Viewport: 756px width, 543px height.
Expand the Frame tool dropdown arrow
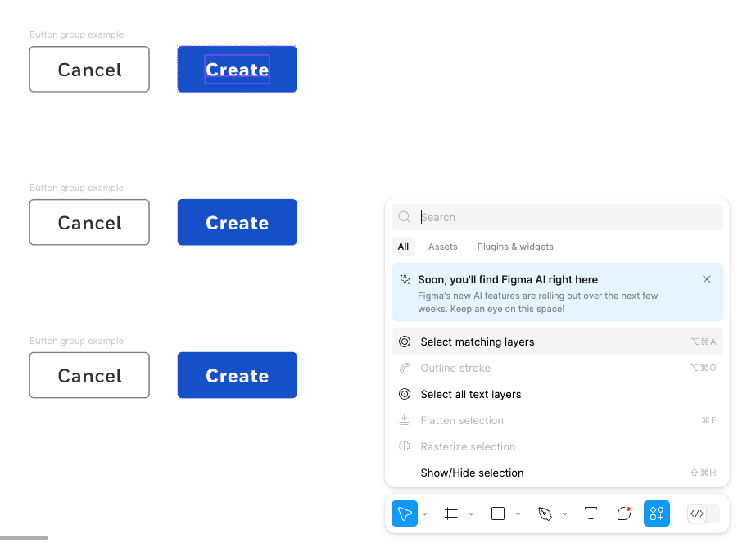point(471,514)
